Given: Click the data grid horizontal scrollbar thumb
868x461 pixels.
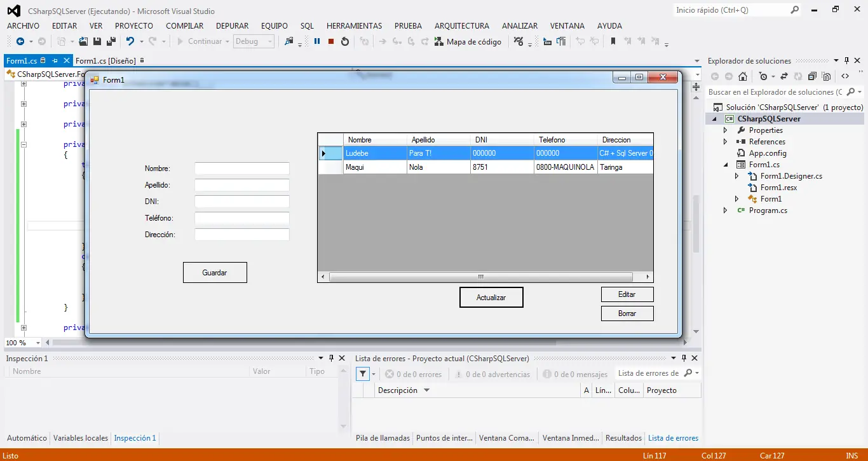Looking at the screenshot, I should pyautogui.click(x=480, y=277).
